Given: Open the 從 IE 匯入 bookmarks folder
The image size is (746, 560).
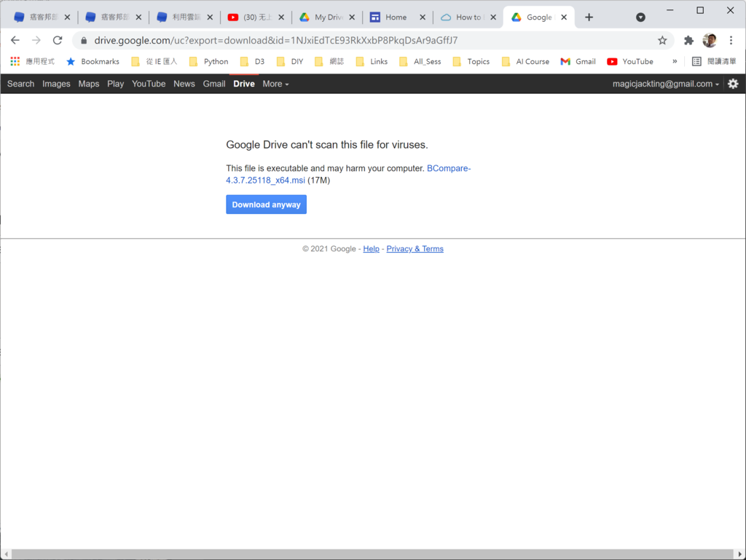Looking at the screenshot, I should [154, 61].
